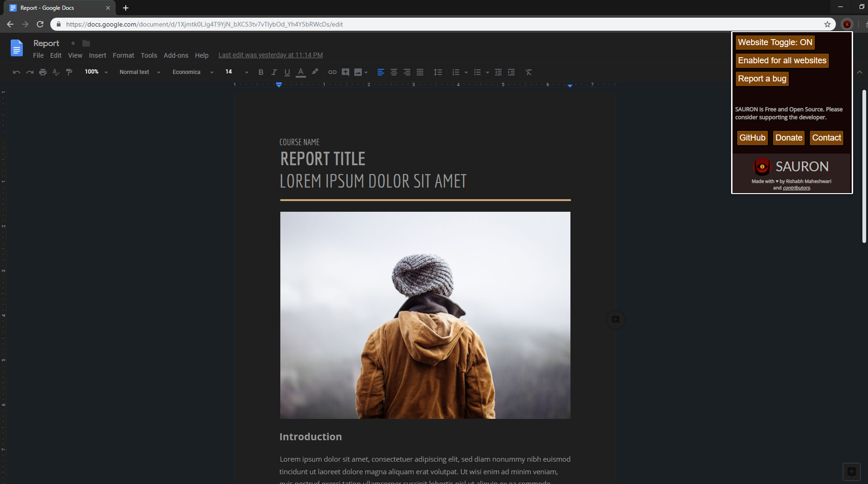Toggle SAURON Website Toggle: ON button
Screen dimensions: 868x484
[775, 42]
